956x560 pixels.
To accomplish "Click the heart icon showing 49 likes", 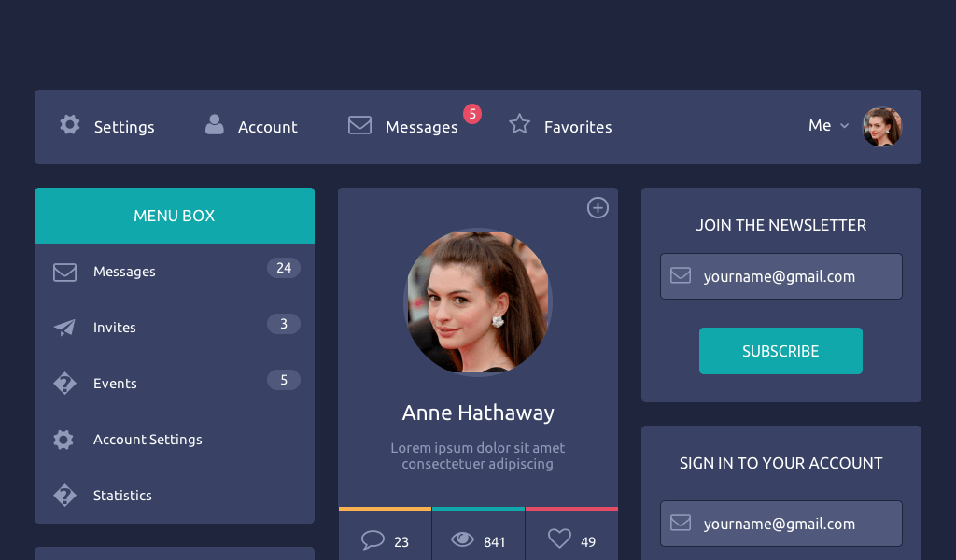I will pos(559,538).
